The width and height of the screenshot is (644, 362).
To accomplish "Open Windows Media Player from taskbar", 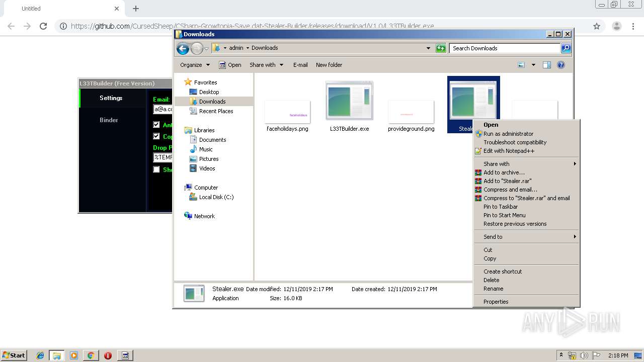I will click(74, 355).
